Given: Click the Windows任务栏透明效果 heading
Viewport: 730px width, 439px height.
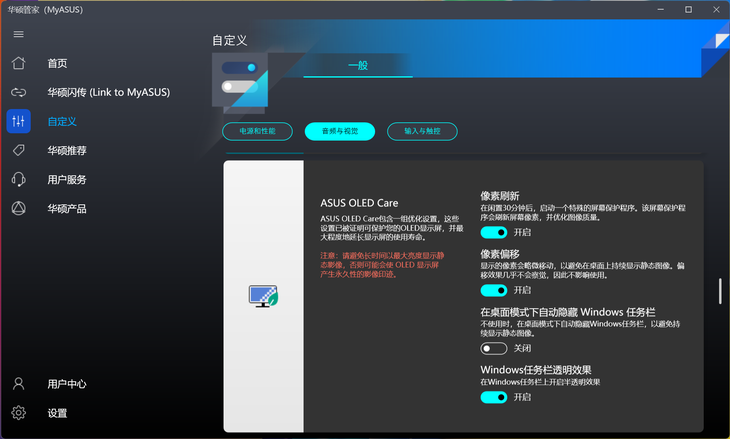Looking at the screenshot, I should click(536, 370).
